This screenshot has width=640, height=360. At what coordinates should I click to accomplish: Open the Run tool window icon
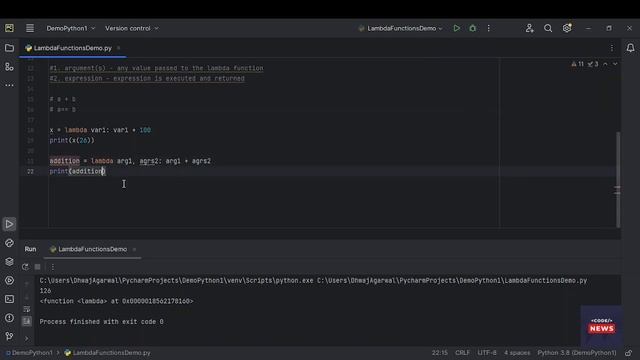(9, 224)
